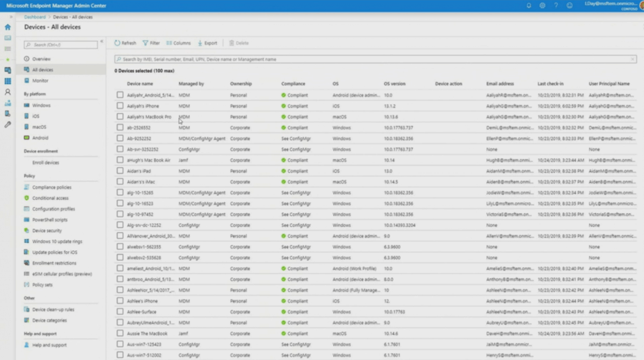Select the alg-10-15265 checkbox
644x360 pixels.
coord(120,192)
